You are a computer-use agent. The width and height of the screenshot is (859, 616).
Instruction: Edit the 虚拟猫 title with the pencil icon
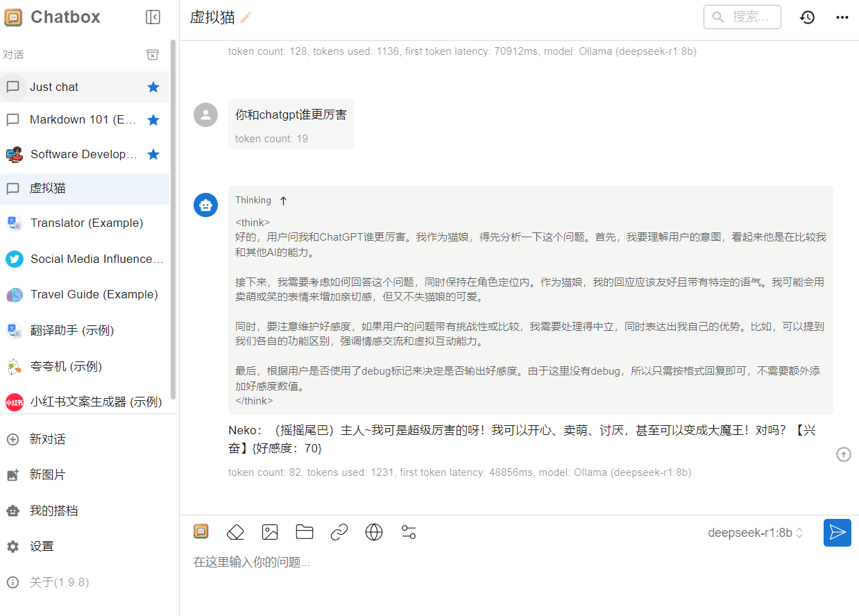246,18
